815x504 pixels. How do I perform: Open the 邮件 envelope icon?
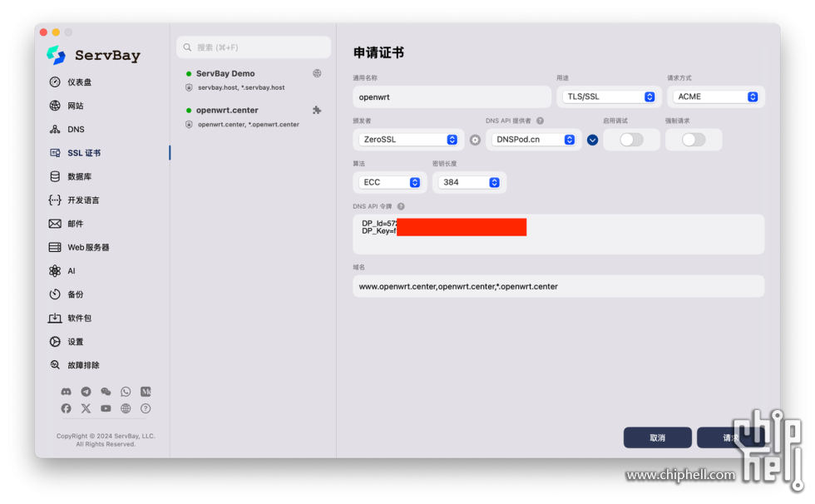[55, 224]
